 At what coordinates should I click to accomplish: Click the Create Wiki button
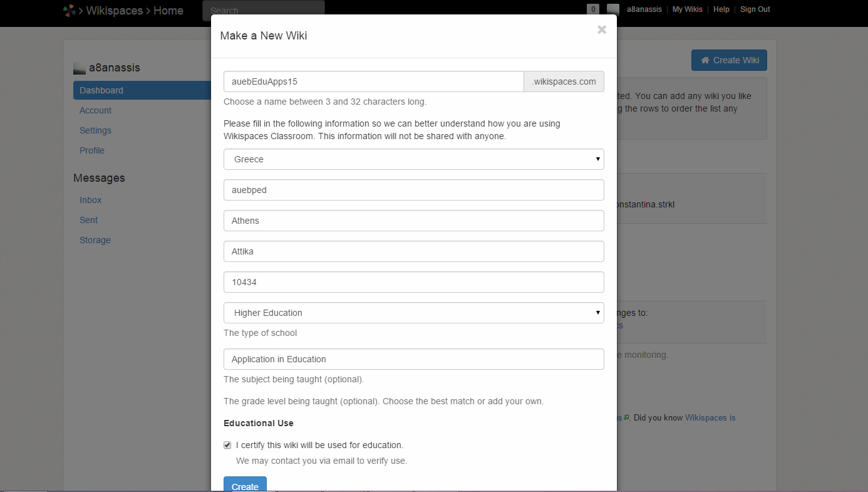pyautogui.click(x=729, y=60)
